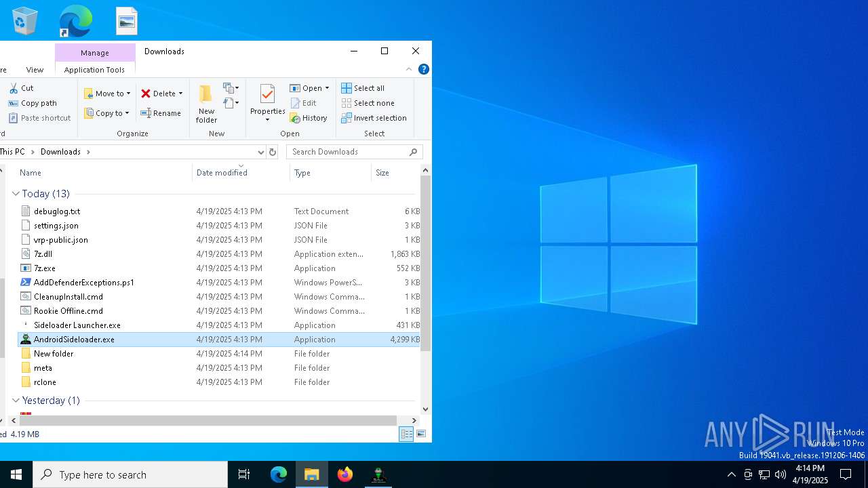This screenshot has height=488, width=868.
Task: Create a New folder from ribbon
Action: point(206,104)
